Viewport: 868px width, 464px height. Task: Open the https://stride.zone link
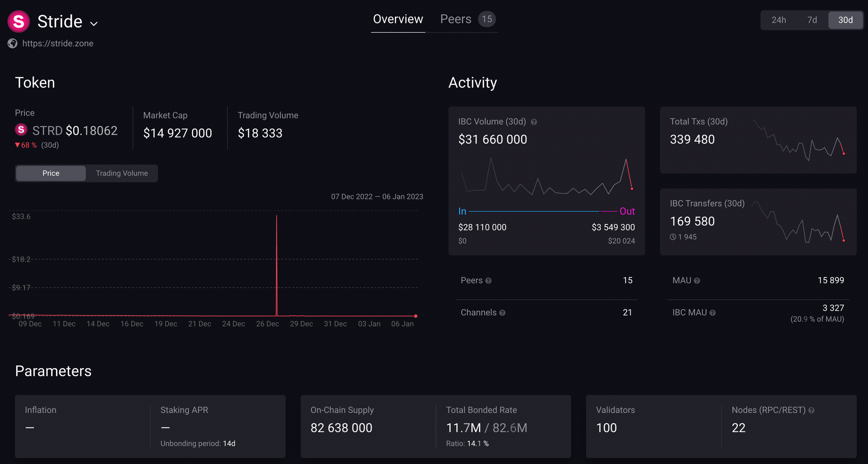[x=58, y=43]
